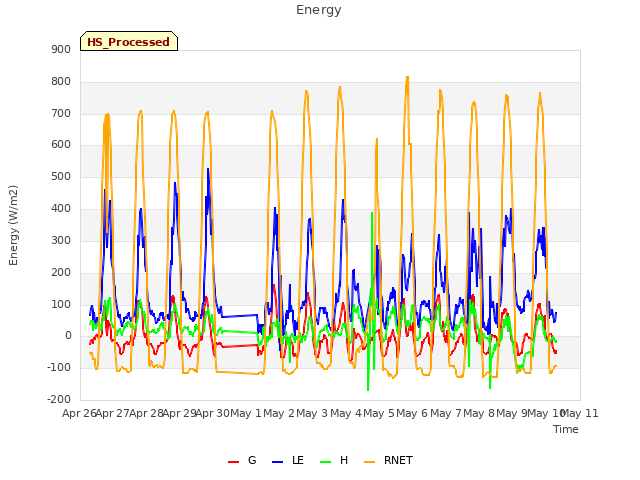This screenshot has height=480, width=640.
Task: Toggle the G series legend entry
Action: tap(242, 460)
